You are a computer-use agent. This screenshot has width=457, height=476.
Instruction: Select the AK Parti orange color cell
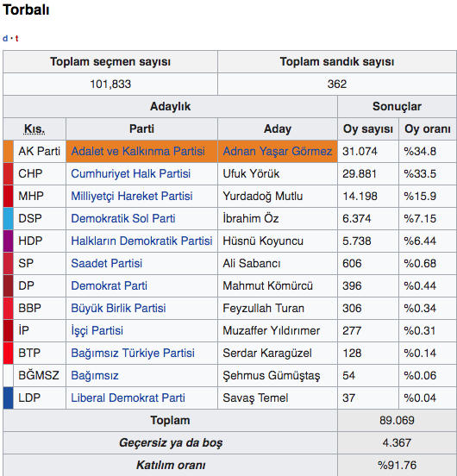coord(9,151)
